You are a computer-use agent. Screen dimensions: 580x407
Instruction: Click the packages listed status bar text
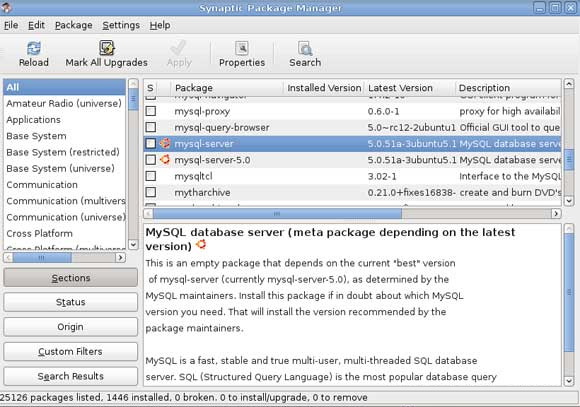[183, 397]
